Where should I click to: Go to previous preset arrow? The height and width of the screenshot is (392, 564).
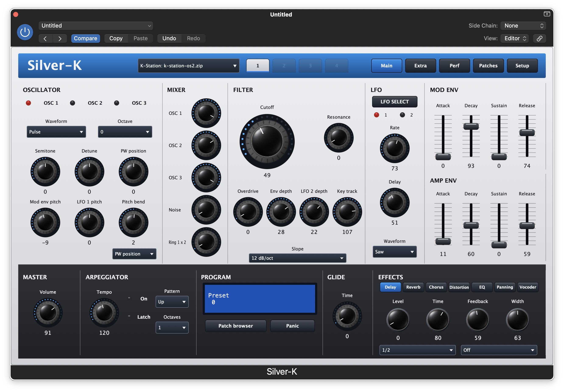(x=45, y=39)
